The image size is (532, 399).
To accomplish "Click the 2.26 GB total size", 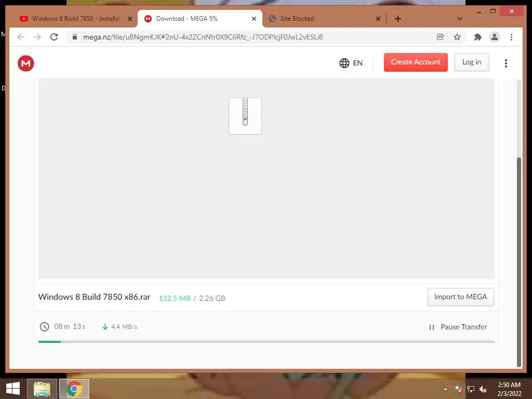I will (212, 298).
